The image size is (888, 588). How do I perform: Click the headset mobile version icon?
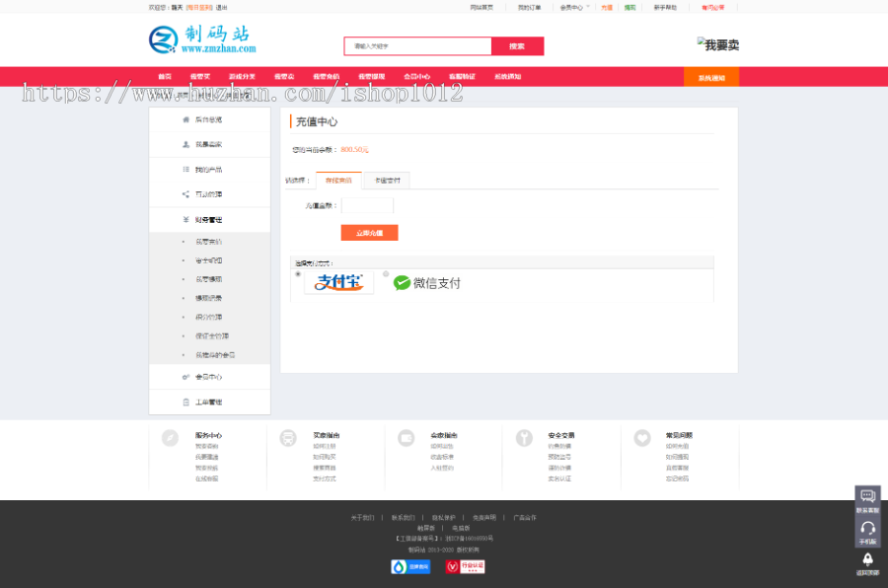pos(867,529)
